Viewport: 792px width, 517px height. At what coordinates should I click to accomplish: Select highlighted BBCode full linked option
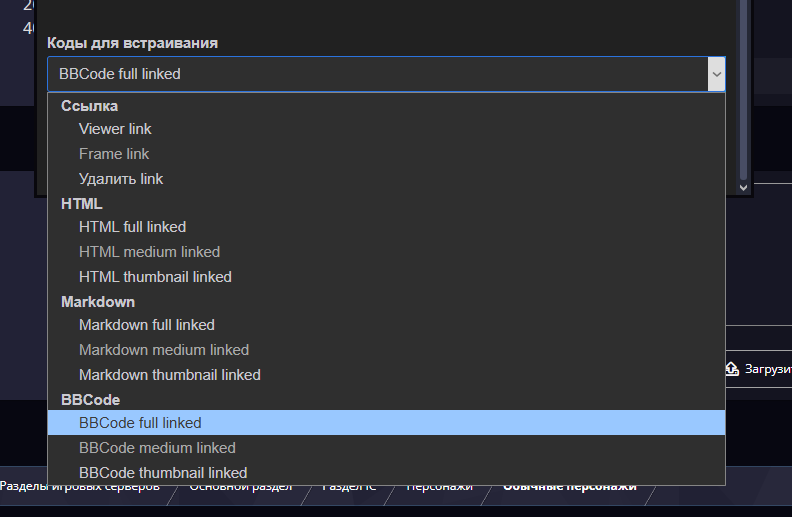(x=140, y=423)
